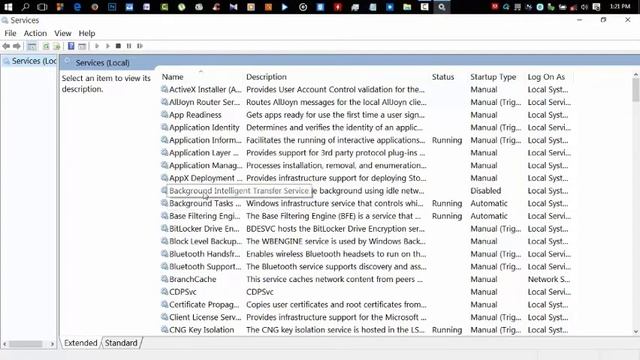Launch Microsoft Edge from the taskbar

point(77,7)
